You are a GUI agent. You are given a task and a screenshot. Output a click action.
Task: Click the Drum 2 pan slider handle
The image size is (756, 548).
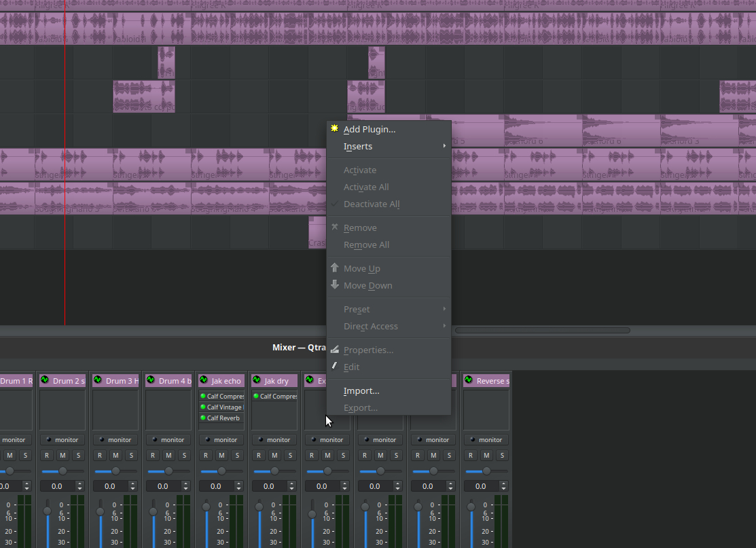62,471
